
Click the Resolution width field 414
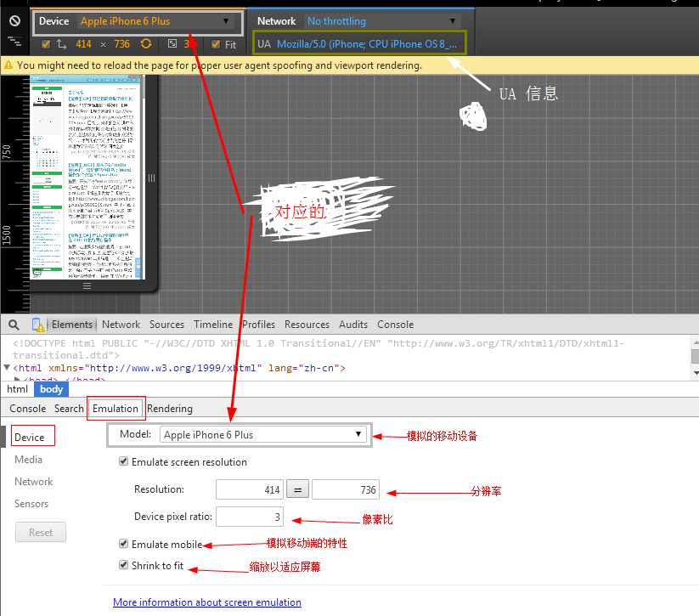click(x=250, y=489)
